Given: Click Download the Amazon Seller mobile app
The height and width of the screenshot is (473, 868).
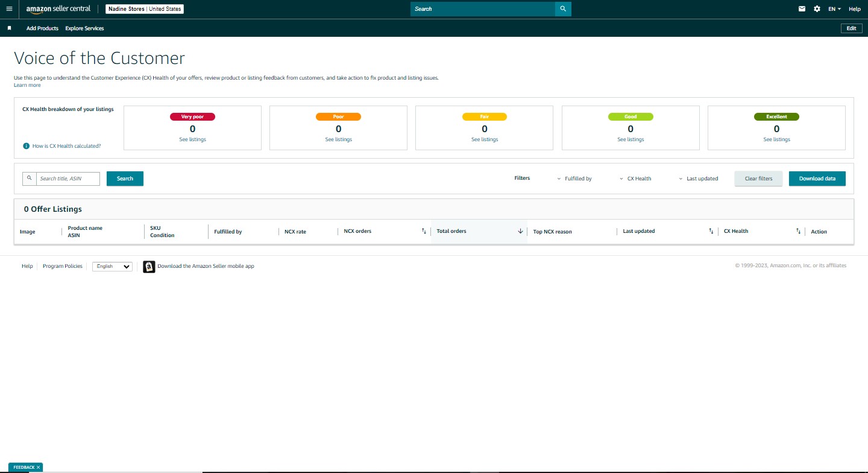Looking at the screenshot, I should click(x=206, y=266).
